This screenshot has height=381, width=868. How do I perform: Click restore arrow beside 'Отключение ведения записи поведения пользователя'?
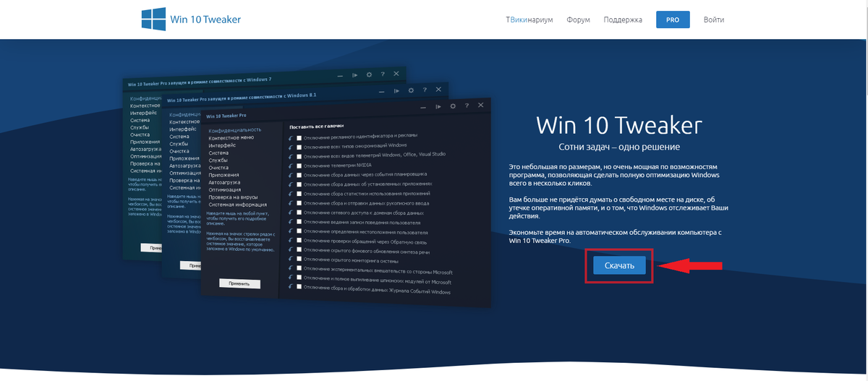290,223
